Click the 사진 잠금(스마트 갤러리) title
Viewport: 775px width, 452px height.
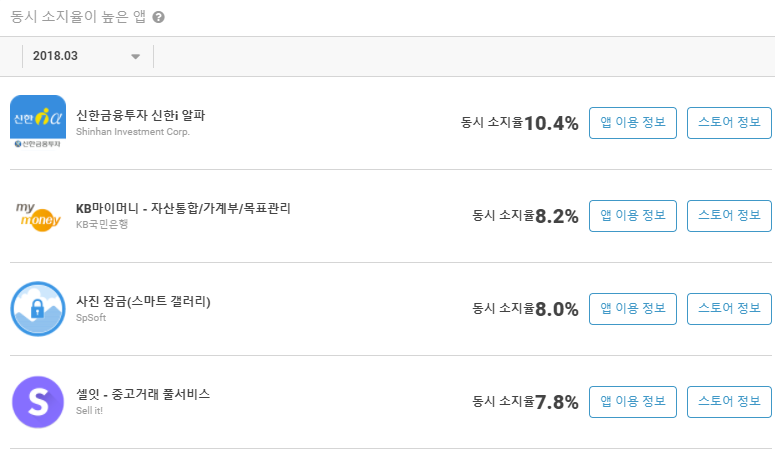(143, 301)
